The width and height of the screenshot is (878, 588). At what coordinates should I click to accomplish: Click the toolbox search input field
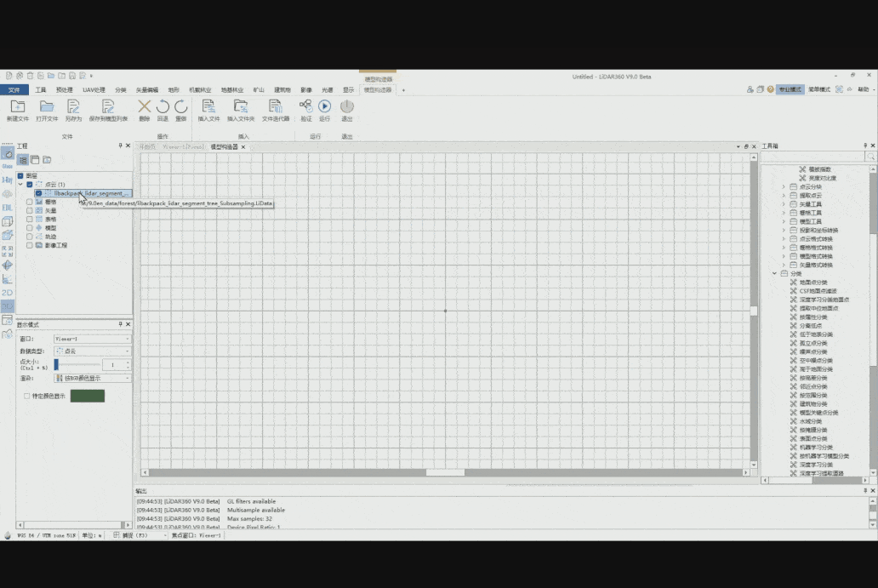(x=812, y=157)
